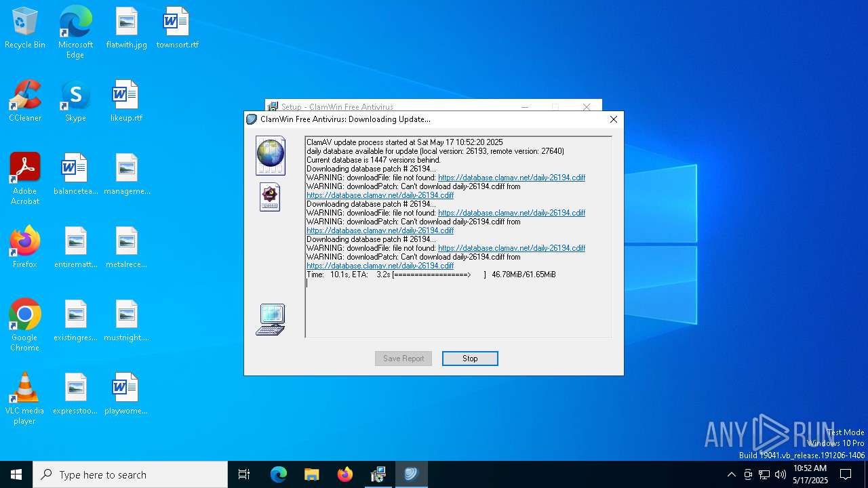Open CCleaner from the desktop
This screenshot has height=488, width=868.
[x=25, y=100]
